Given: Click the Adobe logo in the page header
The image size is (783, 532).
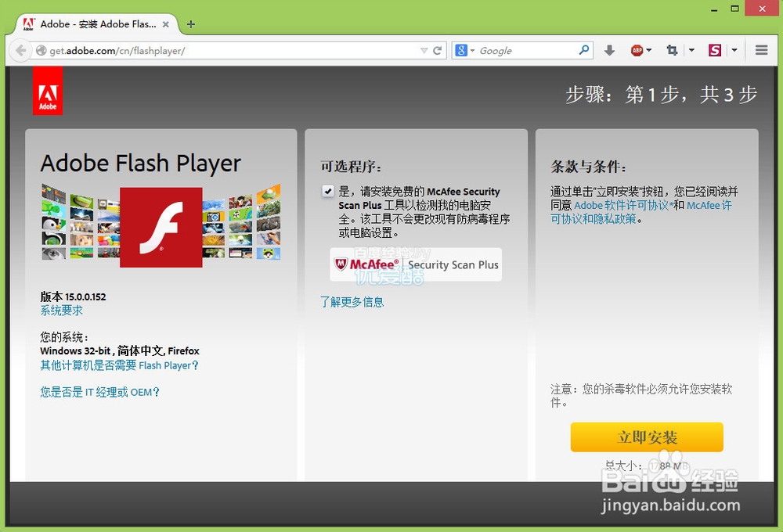Looking at the screenshot, I should coord(48,89).
